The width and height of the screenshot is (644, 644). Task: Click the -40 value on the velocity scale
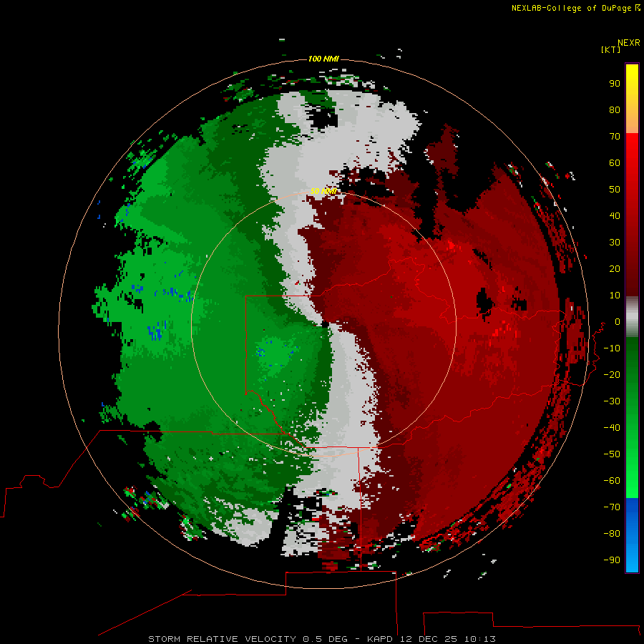pos(612,428)
